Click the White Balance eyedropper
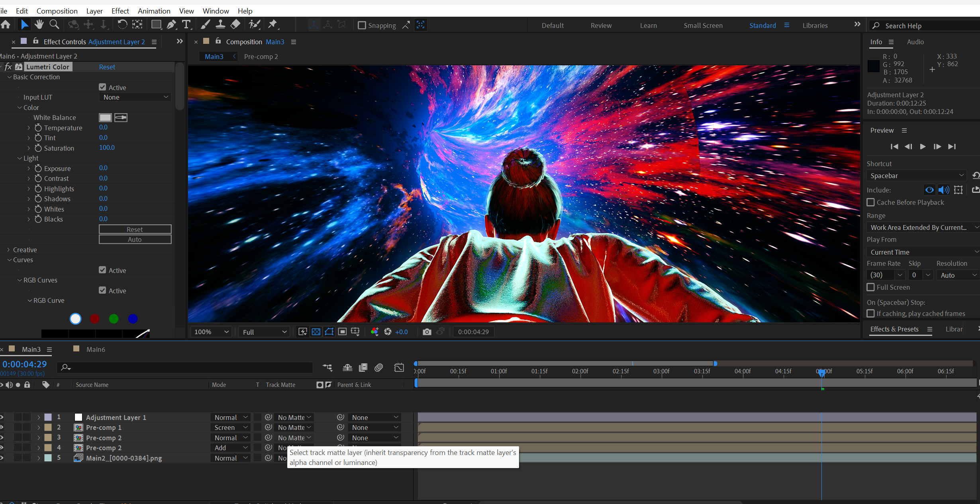Viewport: 980px width, 504px height. pyautogui.click(x=121, y=118)
